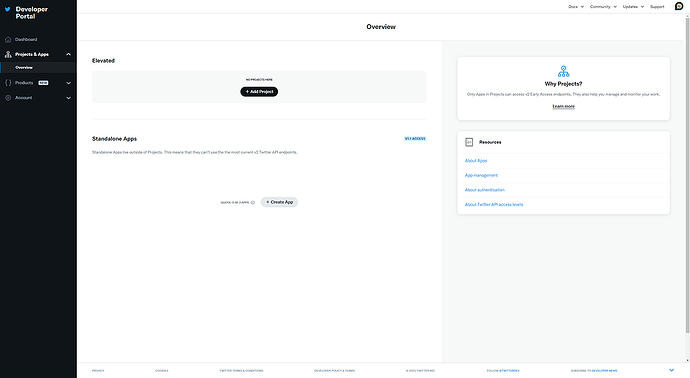Open the Docs dropdown menu

pos(576,7)
